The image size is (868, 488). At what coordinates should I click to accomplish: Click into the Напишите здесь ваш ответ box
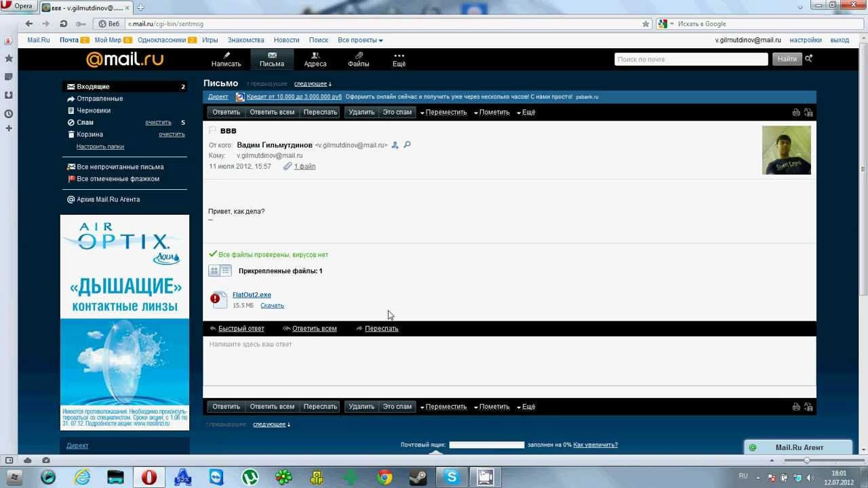[509, 361]
